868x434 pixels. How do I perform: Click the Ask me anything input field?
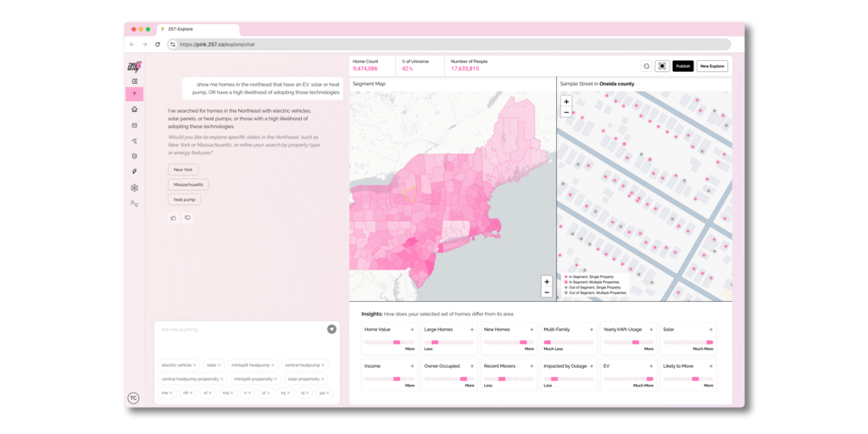[242, 330]
